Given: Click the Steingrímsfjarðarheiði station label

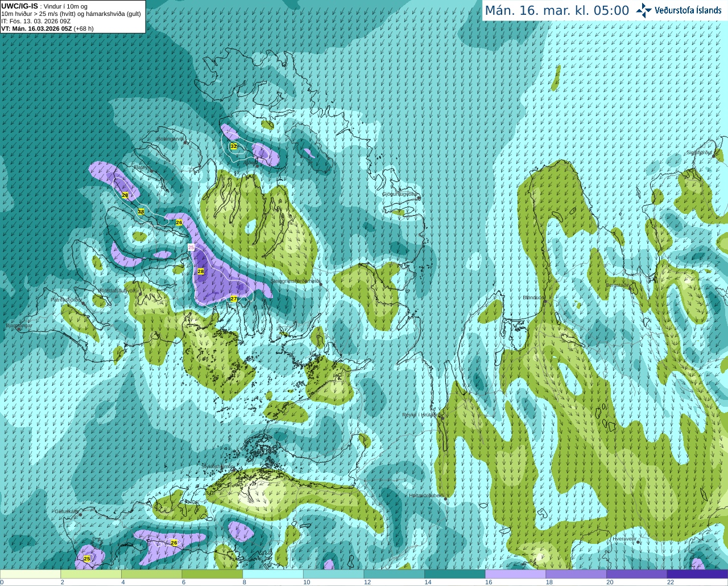Looking at the screenshot, I should (295, 281).
